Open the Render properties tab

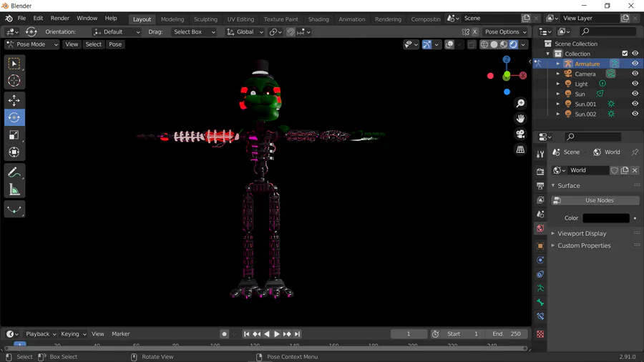pos(540,172)
